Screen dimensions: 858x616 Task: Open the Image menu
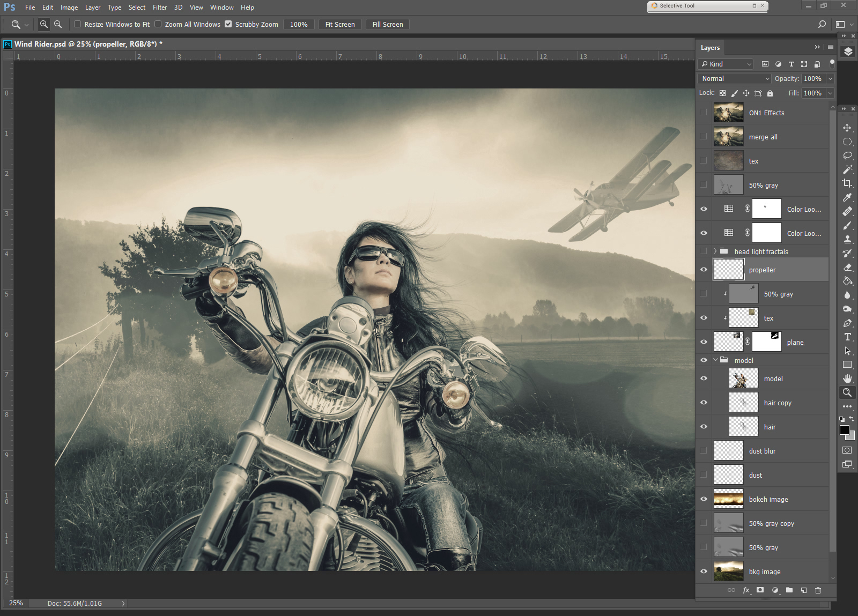click(69, 8)
